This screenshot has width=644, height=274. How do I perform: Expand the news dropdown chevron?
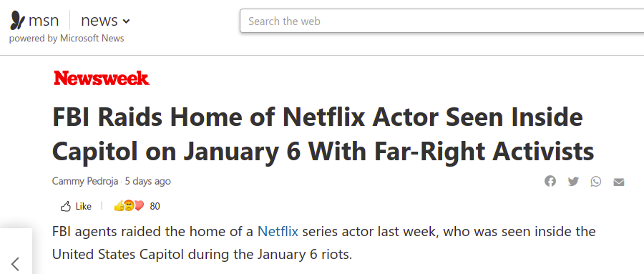tap(126, 21)
